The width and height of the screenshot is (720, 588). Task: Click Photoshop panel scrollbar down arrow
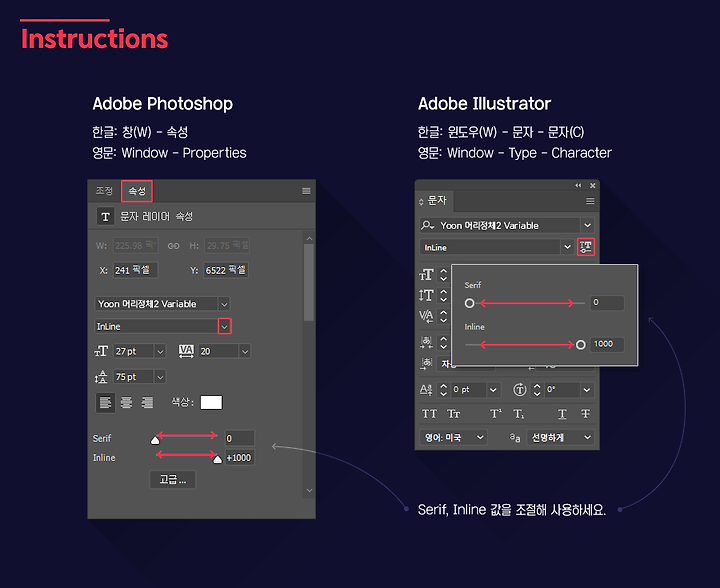309,490
